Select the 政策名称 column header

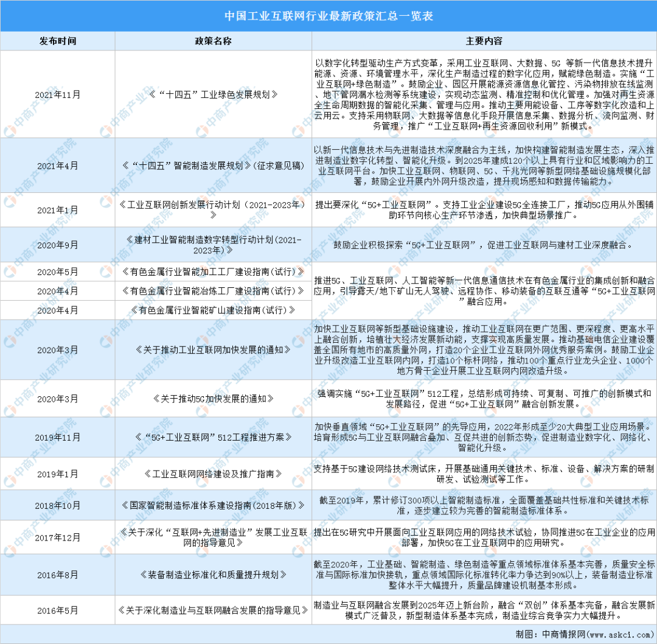point(213,41)
